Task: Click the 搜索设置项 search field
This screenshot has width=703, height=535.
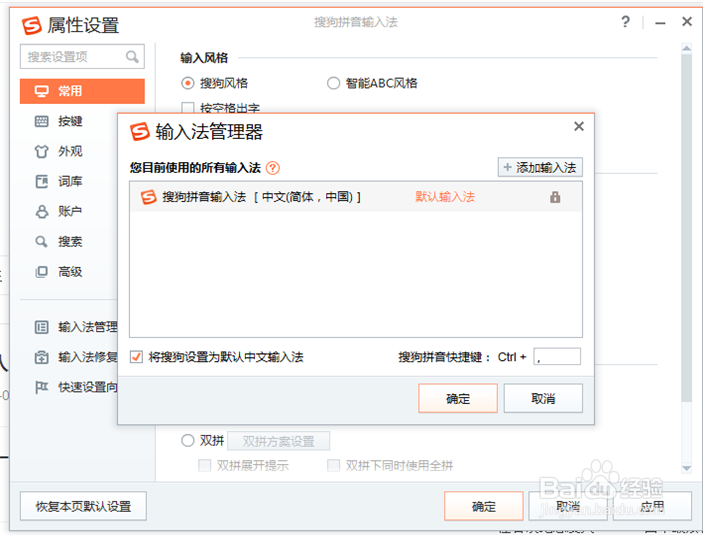Action: coord(82,57)
